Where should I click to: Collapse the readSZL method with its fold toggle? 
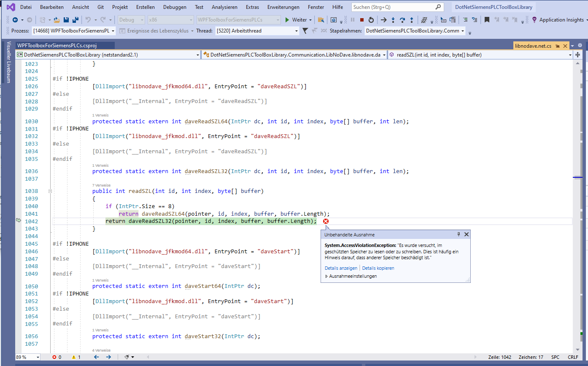pos(50,191)
